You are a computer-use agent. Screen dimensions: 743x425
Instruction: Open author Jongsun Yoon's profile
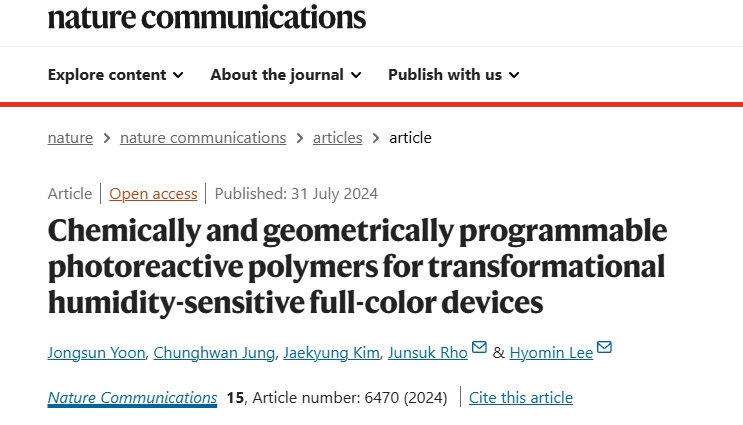point(96,353)
